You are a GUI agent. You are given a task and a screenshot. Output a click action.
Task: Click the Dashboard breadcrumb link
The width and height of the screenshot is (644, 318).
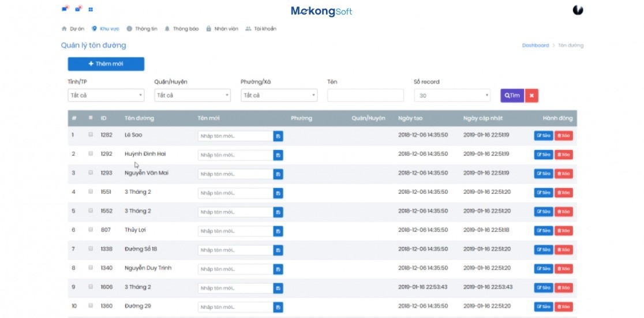[x=535, y=45]
